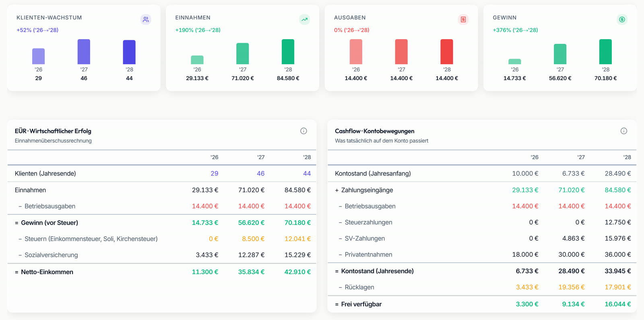The image size is (644, 320).
Task: Click the "+52% ('26→'28)" growth label
Action: pos(37,30)
